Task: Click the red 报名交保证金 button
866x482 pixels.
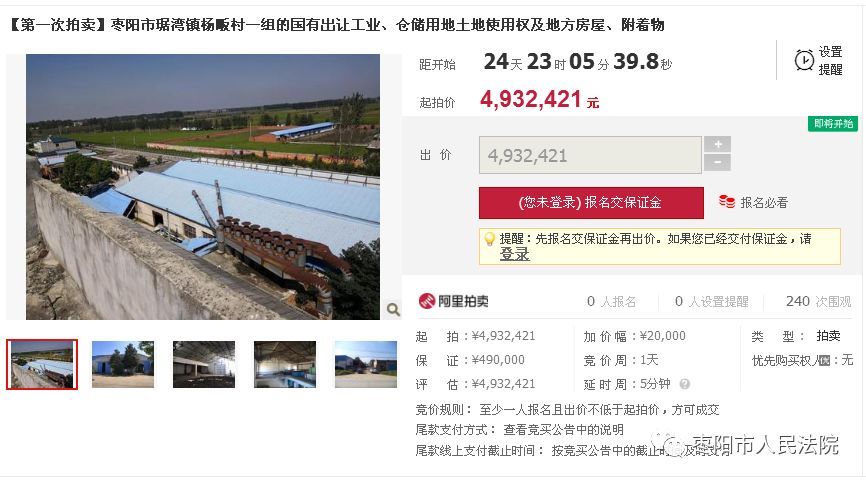Action: click(591, 203)
